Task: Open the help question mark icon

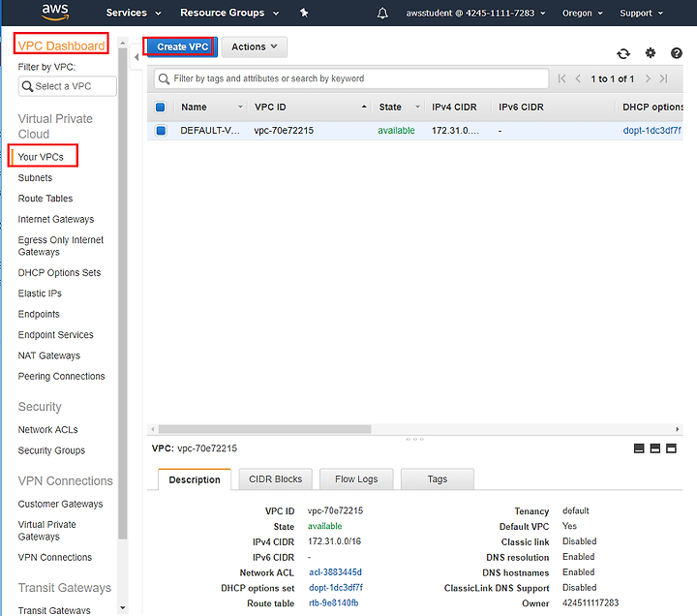Action: coord(676,53)
